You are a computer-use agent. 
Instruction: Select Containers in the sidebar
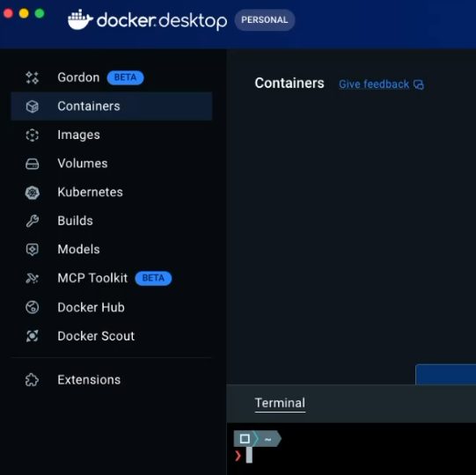(x=112, y=106)
